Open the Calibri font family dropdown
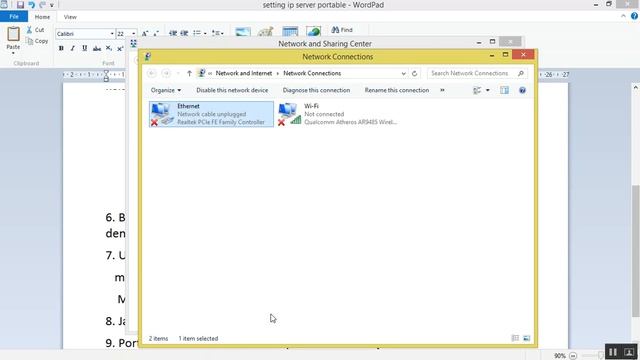Viewport: 640px width, 360px height. 112,34
